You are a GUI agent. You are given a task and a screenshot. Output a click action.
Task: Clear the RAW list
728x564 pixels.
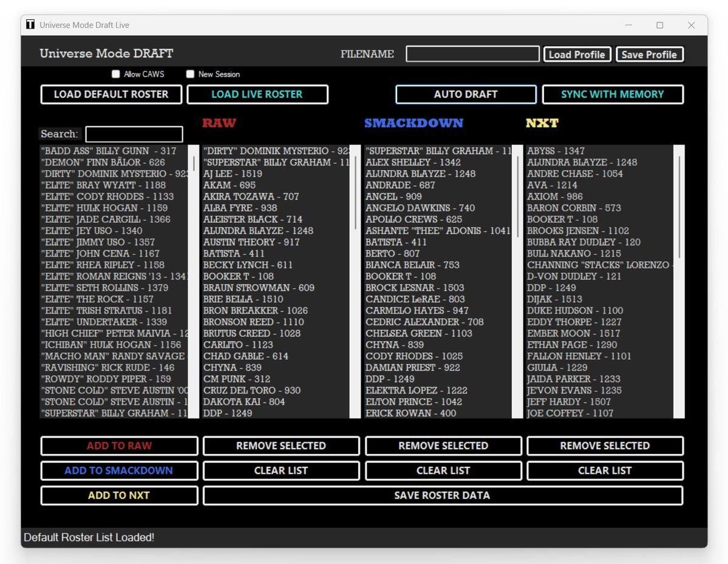pyautogui.click(x=281, y=471)
